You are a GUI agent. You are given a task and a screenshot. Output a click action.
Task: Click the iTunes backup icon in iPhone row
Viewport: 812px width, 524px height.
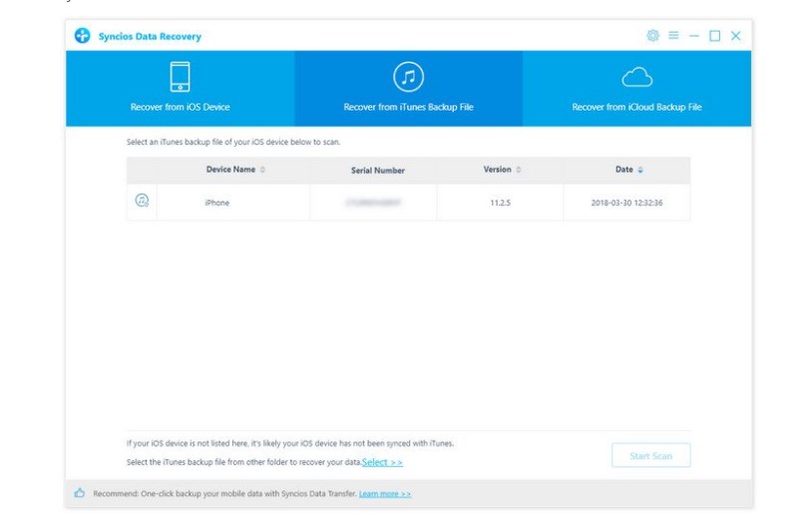click(142, 200)
